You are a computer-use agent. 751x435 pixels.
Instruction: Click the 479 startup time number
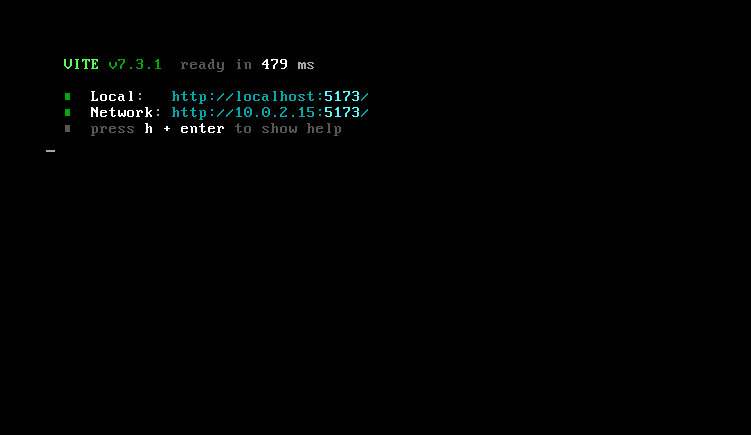pyautogui.click(x=274, y=64)
